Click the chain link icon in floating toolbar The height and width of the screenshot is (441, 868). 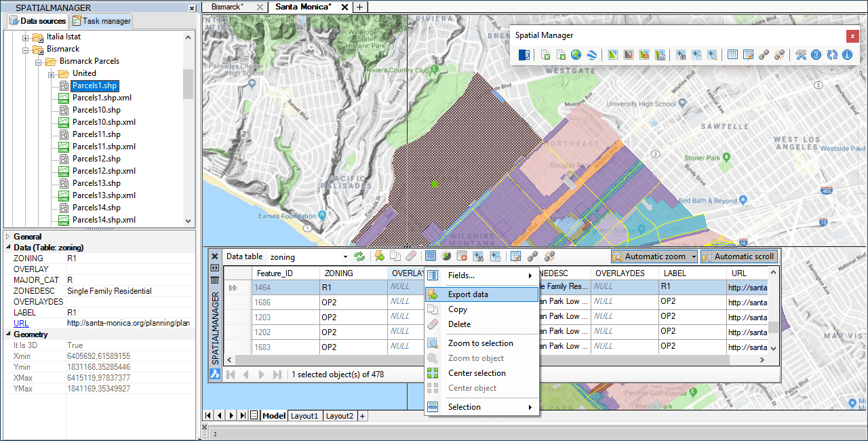764,55
